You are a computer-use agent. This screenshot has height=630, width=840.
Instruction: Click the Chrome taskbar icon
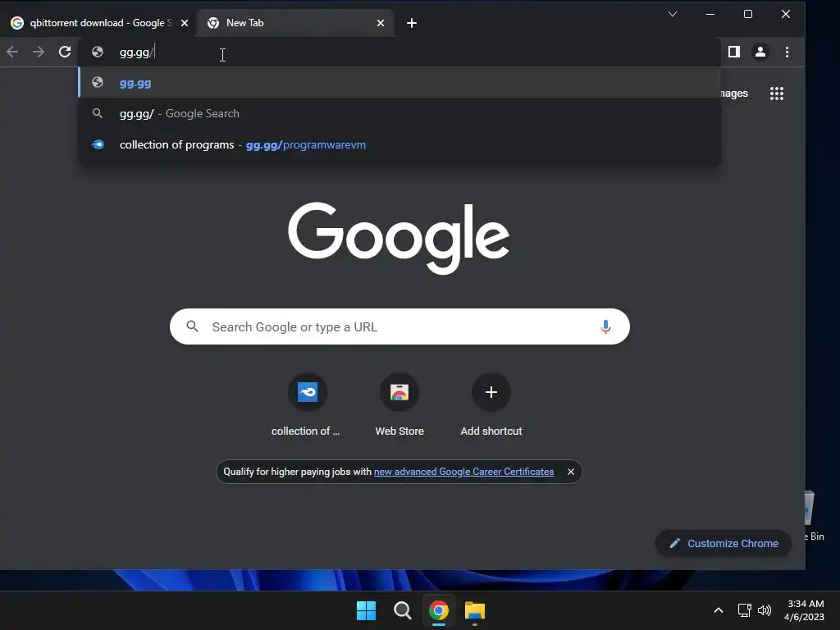click(439, 610)
